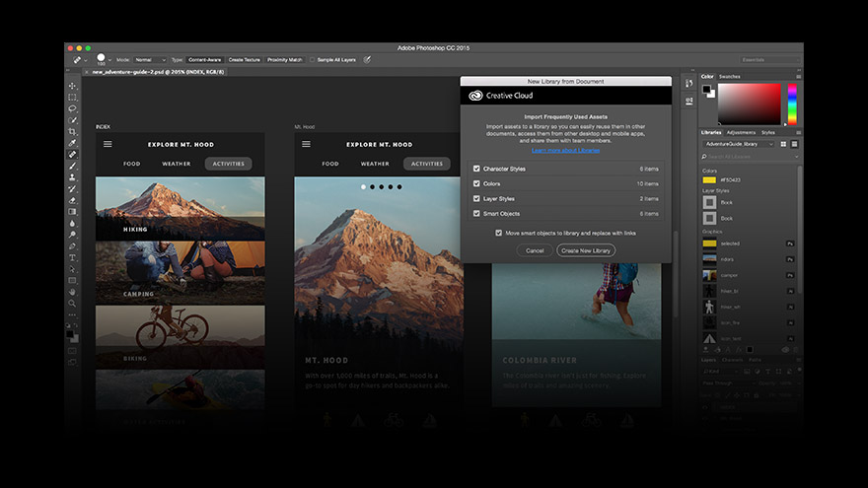Uncheck the Character Styles checkbox

(x=476, y=169)
